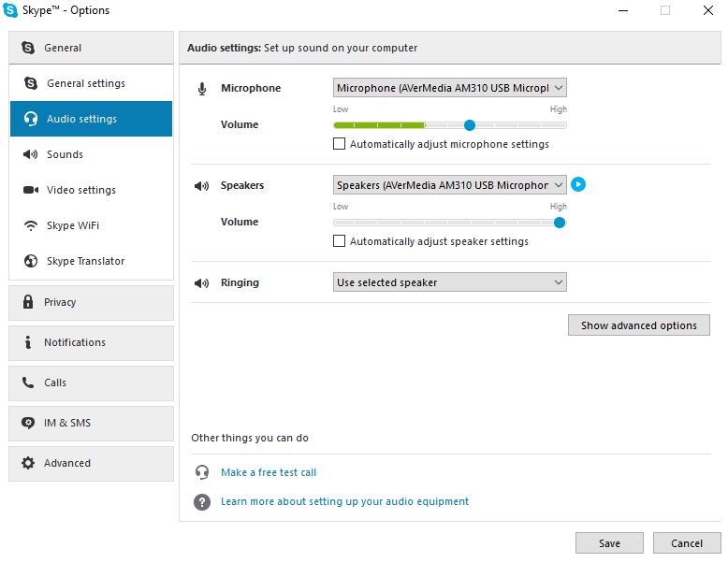This screenshot has width=728, height=563.
Task: Click the microphone icon next to Microphone label
Action: 202,89
